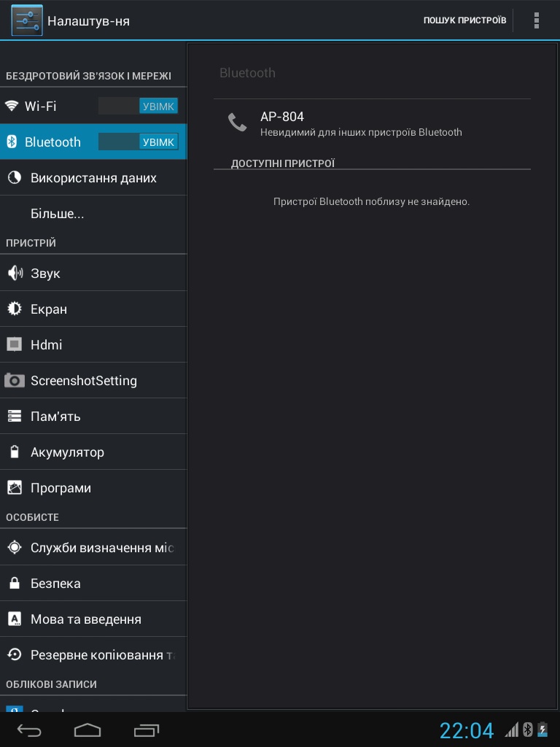Open Мова та введення settings
The width and height of the screenshot is (560, 747).
tap(86, 619)
